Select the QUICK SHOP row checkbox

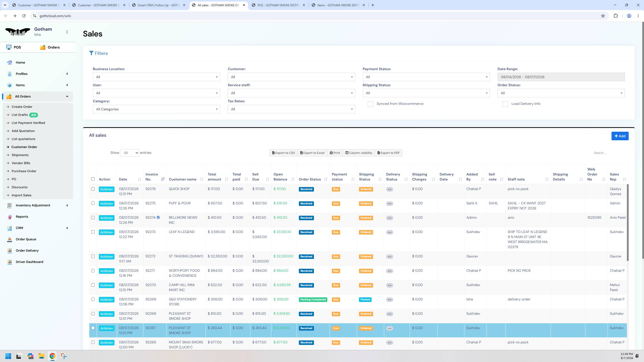click(93, 189)
